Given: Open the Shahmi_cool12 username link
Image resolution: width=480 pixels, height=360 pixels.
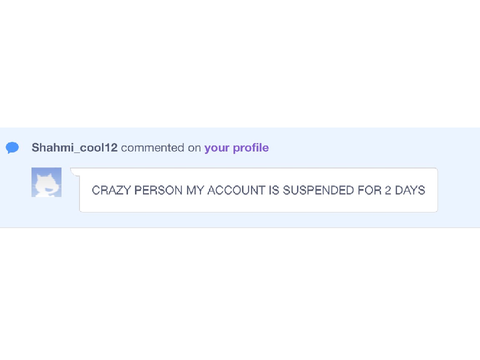Looking at the screenshot, I should (74, 148).
